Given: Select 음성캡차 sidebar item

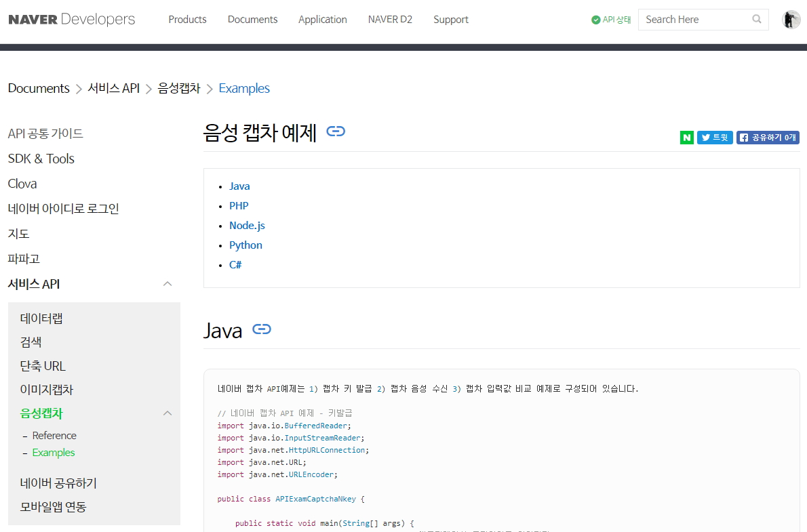Looking at the screenshot, I should click(41, 413).
